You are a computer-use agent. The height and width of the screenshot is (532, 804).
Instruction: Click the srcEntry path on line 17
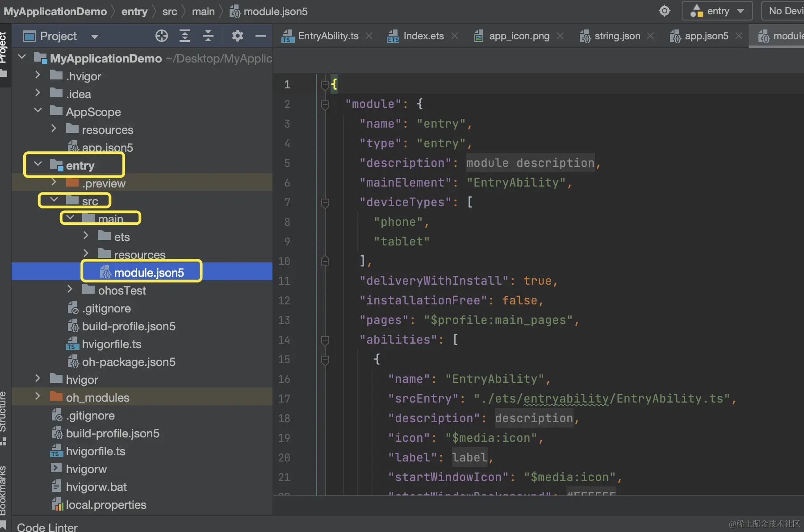602,399
